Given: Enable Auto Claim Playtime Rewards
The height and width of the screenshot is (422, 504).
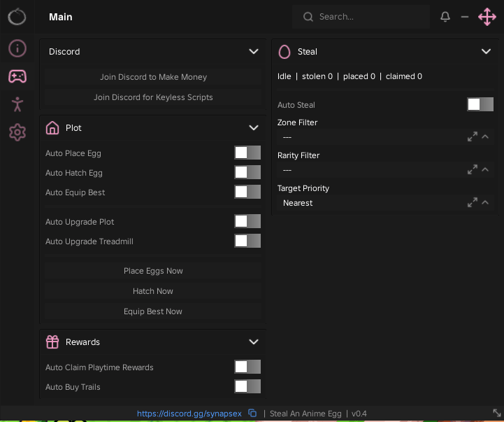Looking at the screenshot, I should (247, 367).
